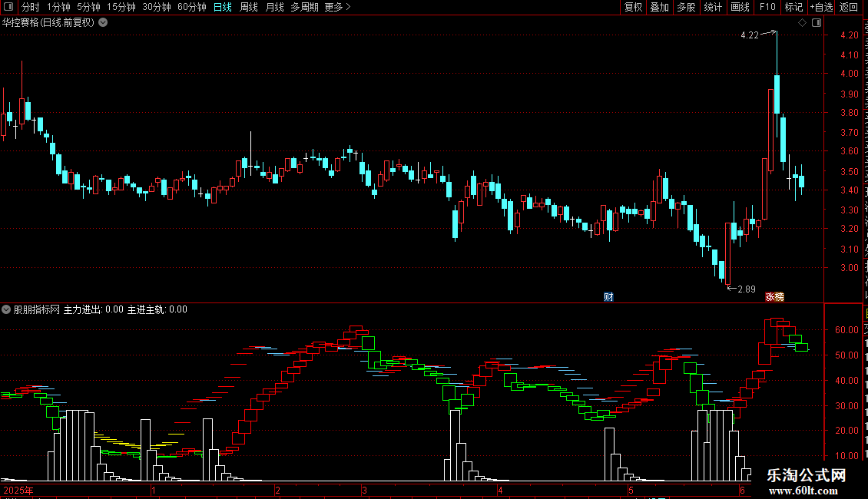Click the 涨榜 marker on the chart
The image size is (868, 499).
[774, 297]
